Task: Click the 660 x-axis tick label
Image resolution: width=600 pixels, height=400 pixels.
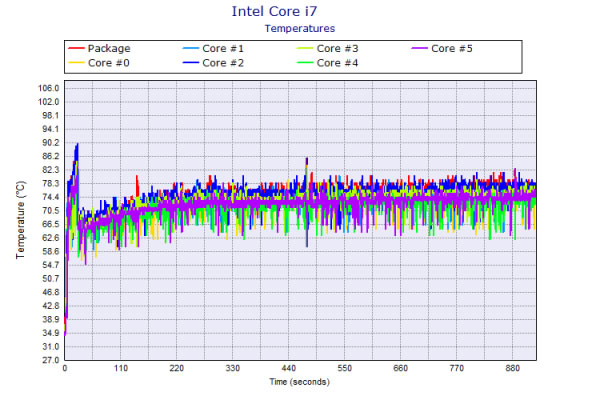Action: coord(400,368)
